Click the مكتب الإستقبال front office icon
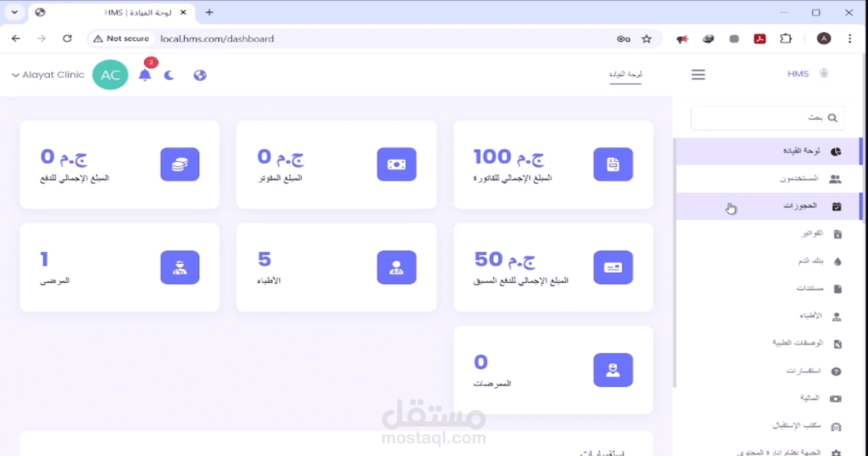868x456 pixels. [x=836, y=426]
